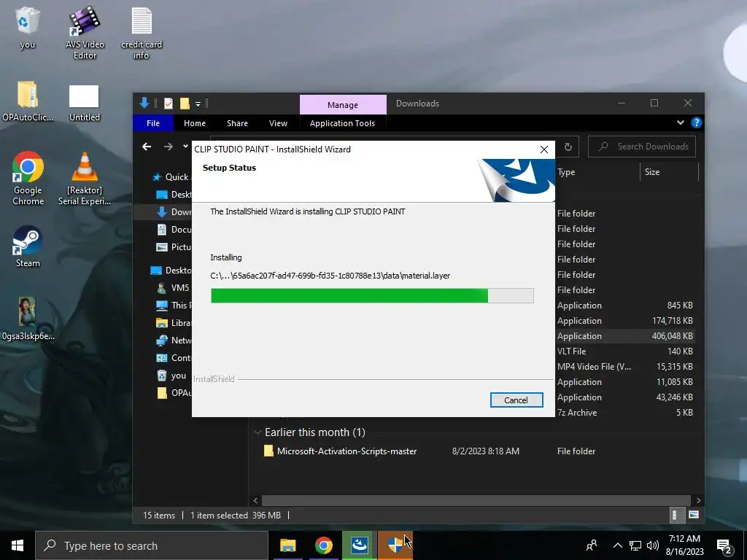Open Explorer help question mark
Screen dimensions: 747x560
pyautogui.click(x=696, y=122)
